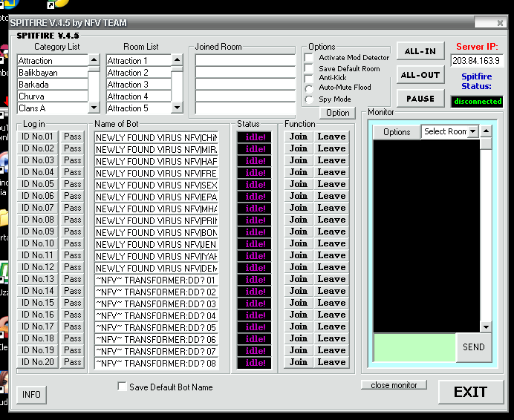The height and width of the screenshot is (420, 514).
Task: Click Join for bot ID No.01
Action: click(299, 137)
